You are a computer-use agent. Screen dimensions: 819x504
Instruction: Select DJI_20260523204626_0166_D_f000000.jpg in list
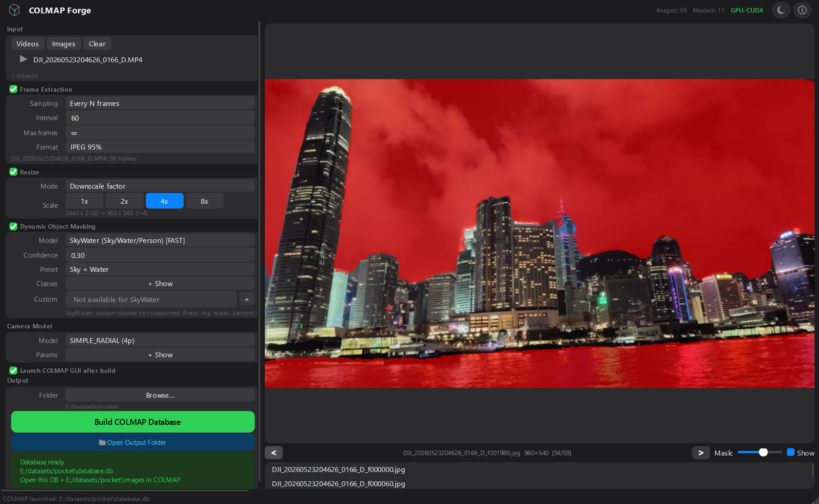[539, 469]
